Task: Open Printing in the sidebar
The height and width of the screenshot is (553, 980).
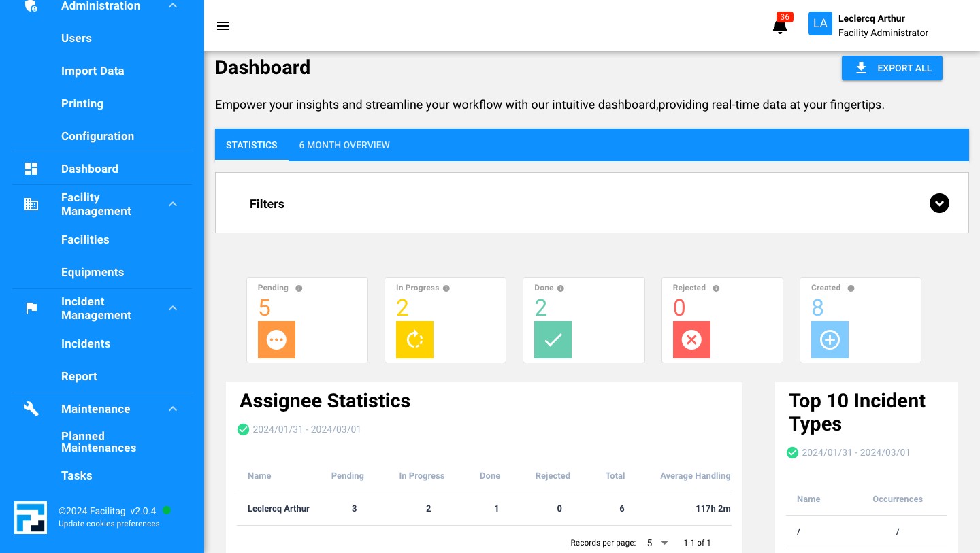Action: [82, 103]
